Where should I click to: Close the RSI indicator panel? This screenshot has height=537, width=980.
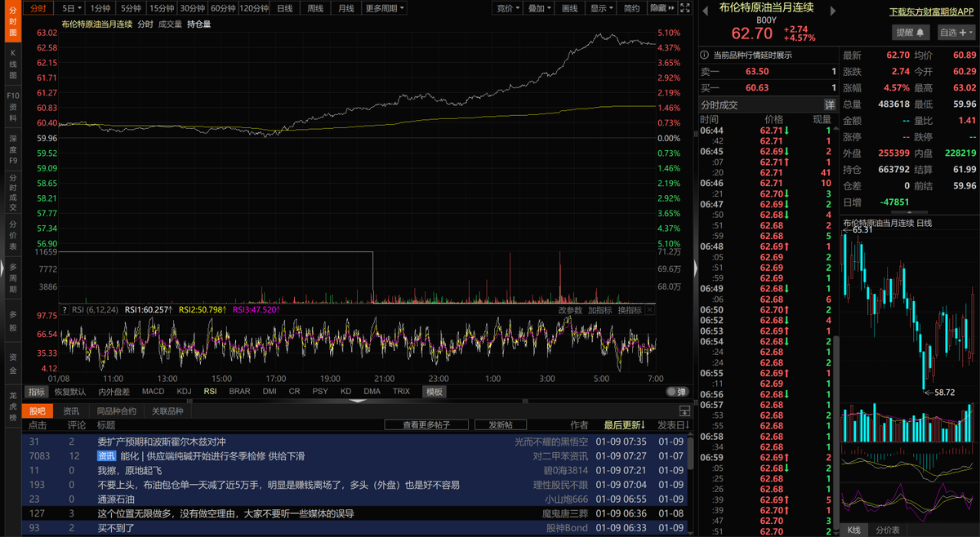click(650, 310)
